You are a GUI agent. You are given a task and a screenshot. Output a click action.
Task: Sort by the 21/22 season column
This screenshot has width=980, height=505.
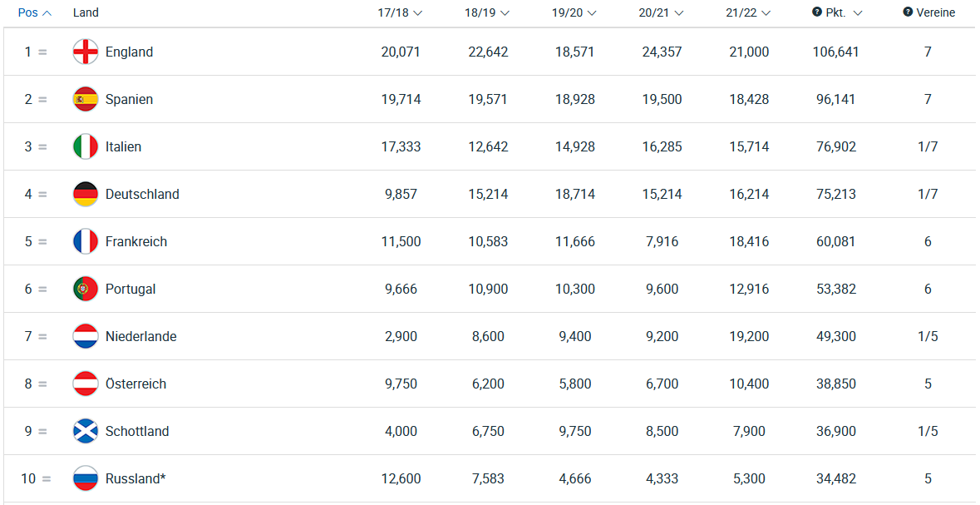tap(749, 12)
